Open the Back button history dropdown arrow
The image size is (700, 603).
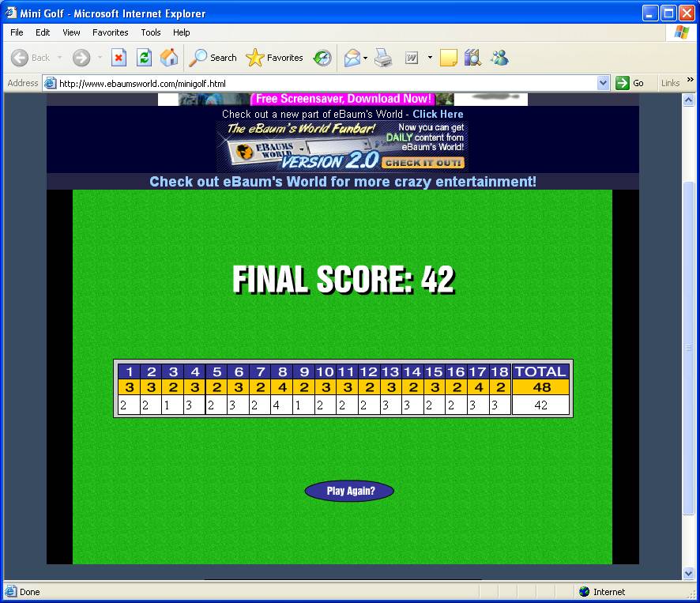click(x=59, y=58)
